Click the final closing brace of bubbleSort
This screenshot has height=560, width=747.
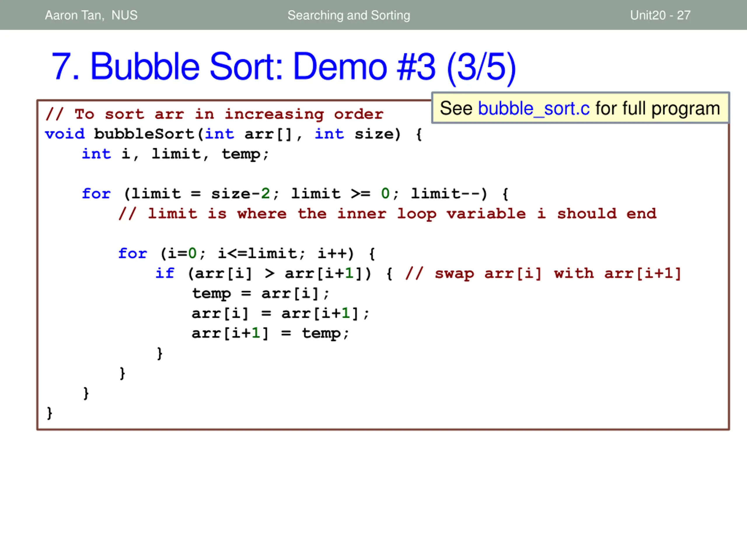(x=50, y=413)
